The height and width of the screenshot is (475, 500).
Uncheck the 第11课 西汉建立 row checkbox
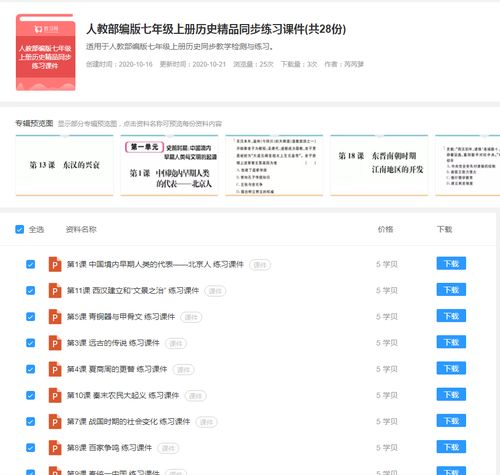pos(30,291)
